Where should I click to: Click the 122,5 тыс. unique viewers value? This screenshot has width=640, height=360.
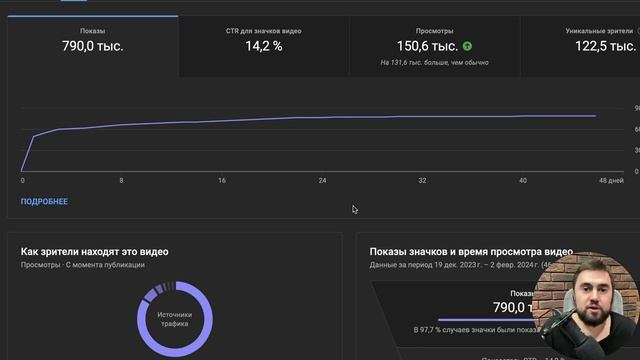606,46
